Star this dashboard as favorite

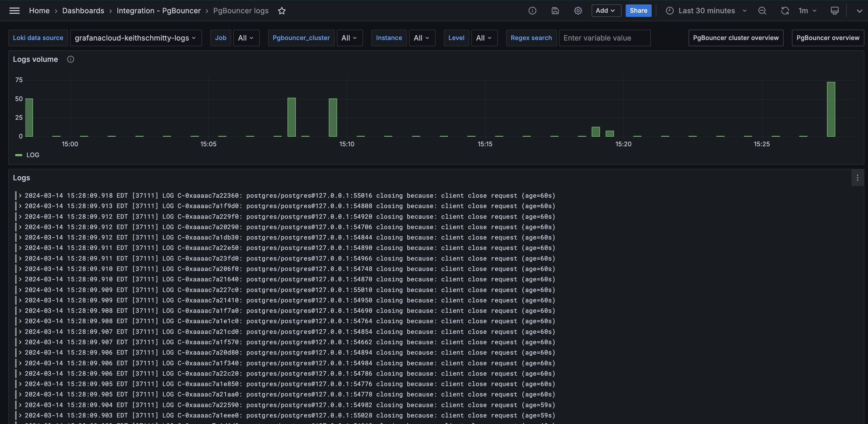click(x=282, y=11)
